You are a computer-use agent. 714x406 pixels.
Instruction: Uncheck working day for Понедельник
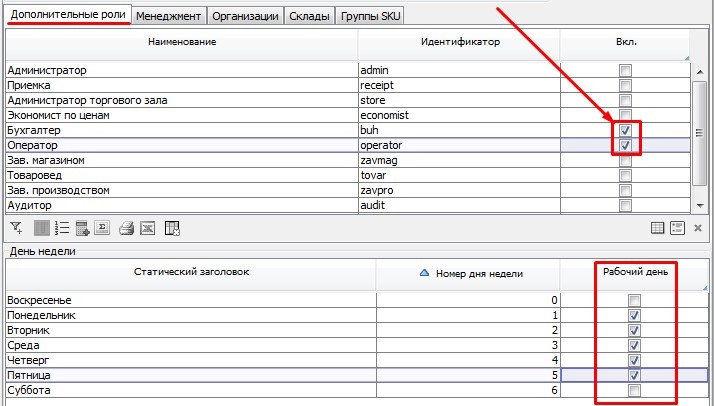click(x=634, y=316)
